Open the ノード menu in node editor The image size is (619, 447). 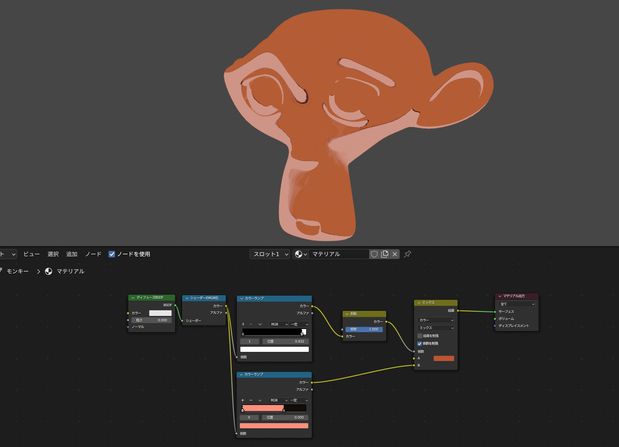click(x=94, y=254)
